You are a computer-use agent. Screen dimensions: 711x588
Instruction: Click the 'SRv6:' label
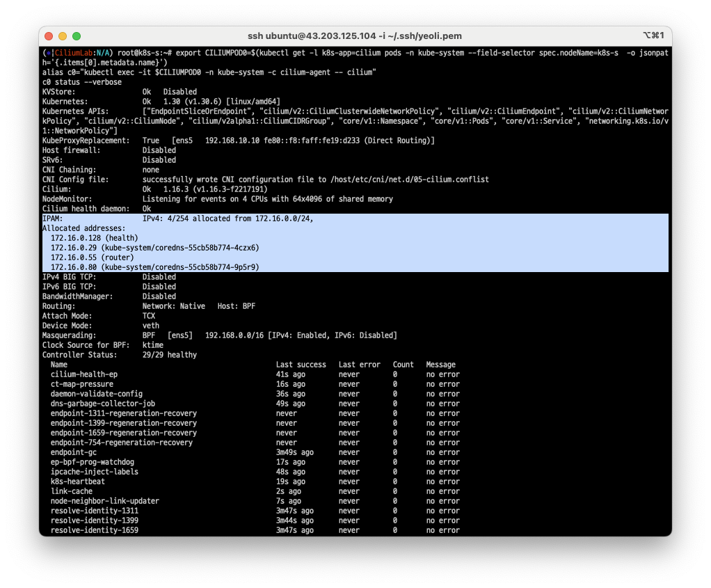(53, 160)
